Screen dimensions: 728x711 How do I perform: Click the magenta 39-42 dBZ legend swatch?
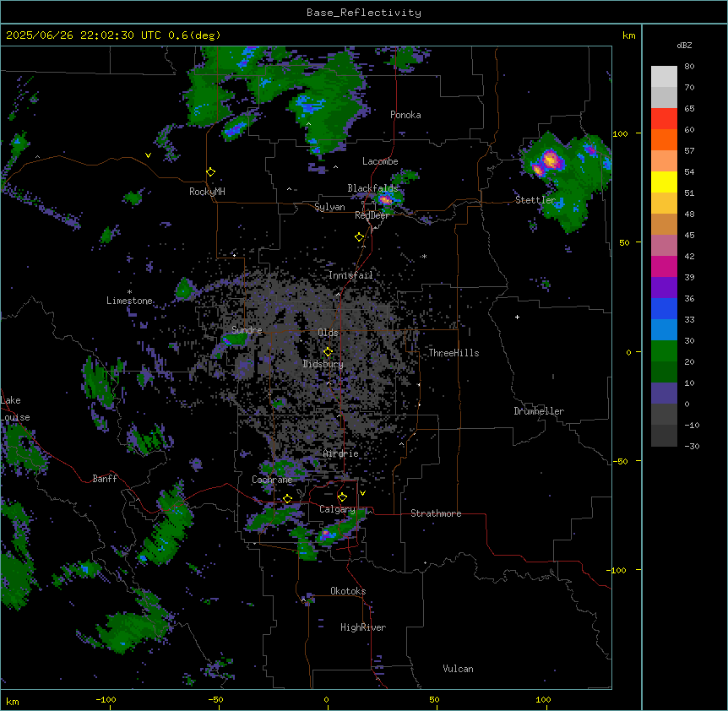tap(664, 266)
